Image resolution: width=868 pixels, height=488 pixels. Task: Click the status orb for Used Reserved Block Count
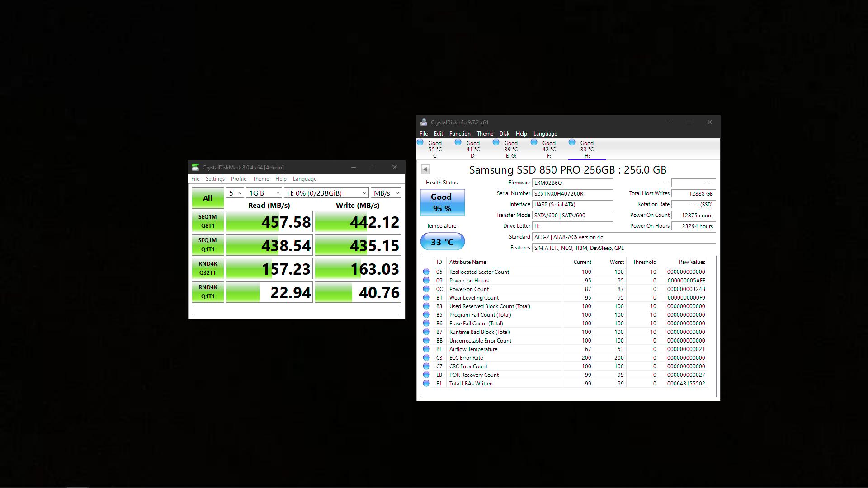point(426,306)
